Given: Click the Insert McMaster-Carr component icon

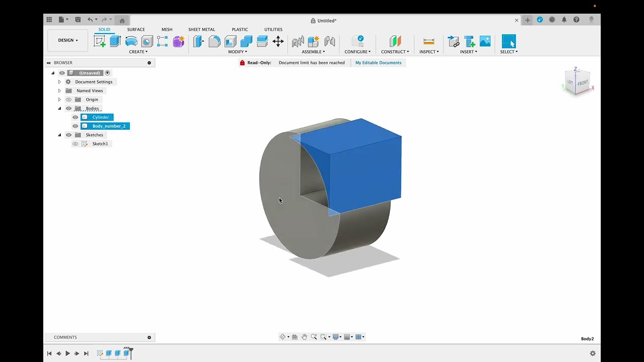Looking at the screenshot, I should coord(469,41).
